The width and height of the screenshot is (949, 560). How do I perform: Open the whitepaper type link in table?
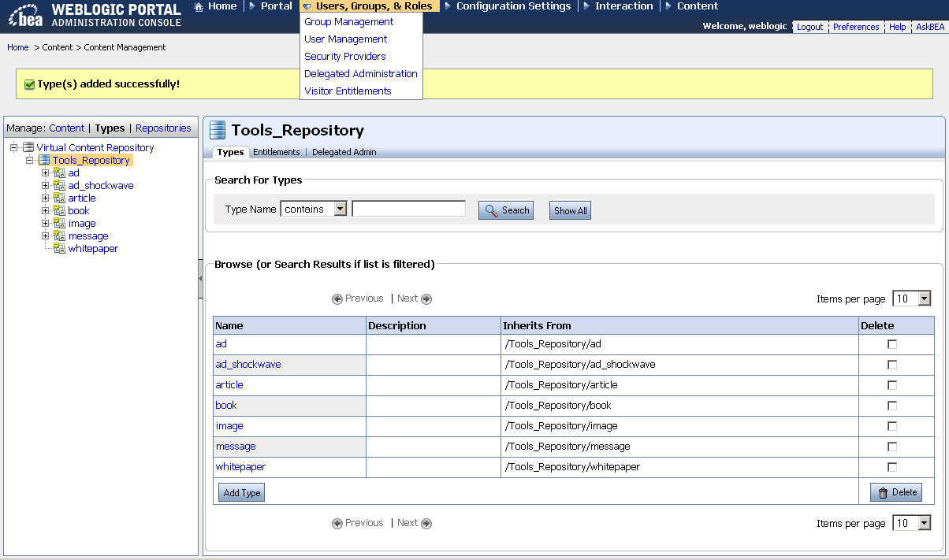[240, 467]
